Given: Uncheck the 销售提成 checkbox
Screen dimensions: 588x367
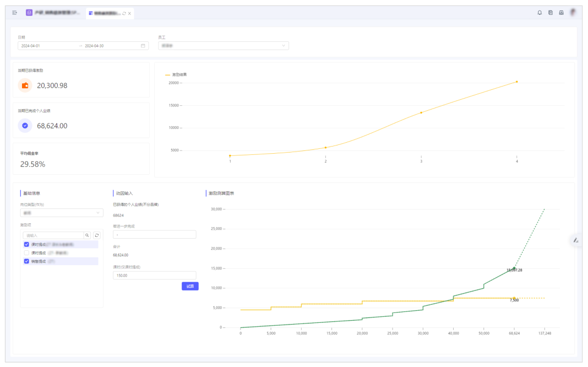Looking at the screenshot, I should (26, 261).
